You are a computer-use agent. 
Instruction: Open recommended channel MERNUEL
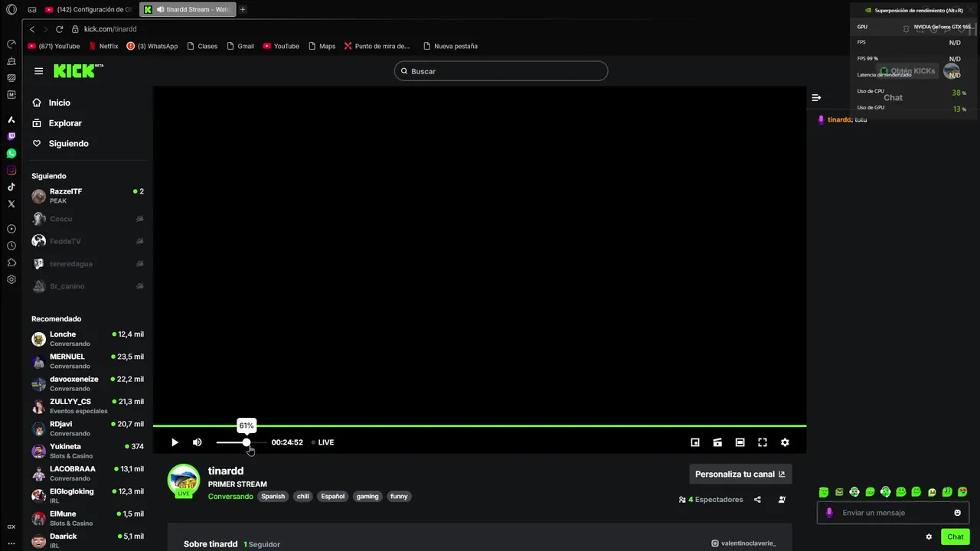coord(87,361)
